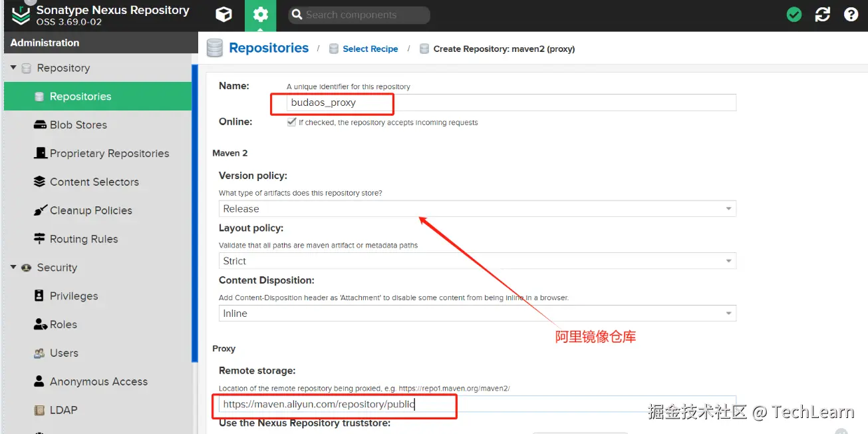Click the Routing Rules signpost icon
Screen dimensions: 868x434
coord(39,239)
